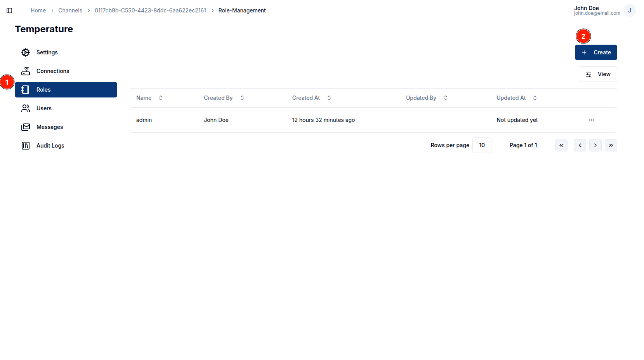
Task: Click the 'Page 1 of 1' indicator
Action: pos(523,145)
